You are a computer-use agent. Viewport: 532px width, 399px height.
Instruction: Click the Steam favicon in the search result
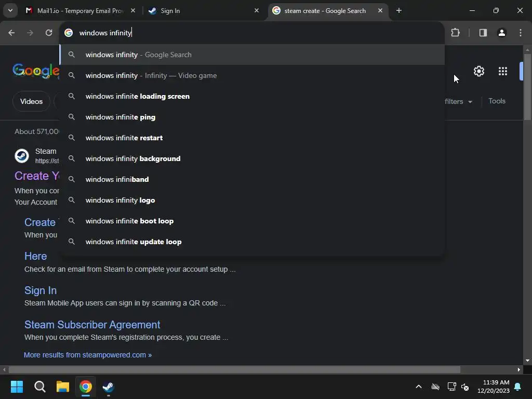point(22,156)
